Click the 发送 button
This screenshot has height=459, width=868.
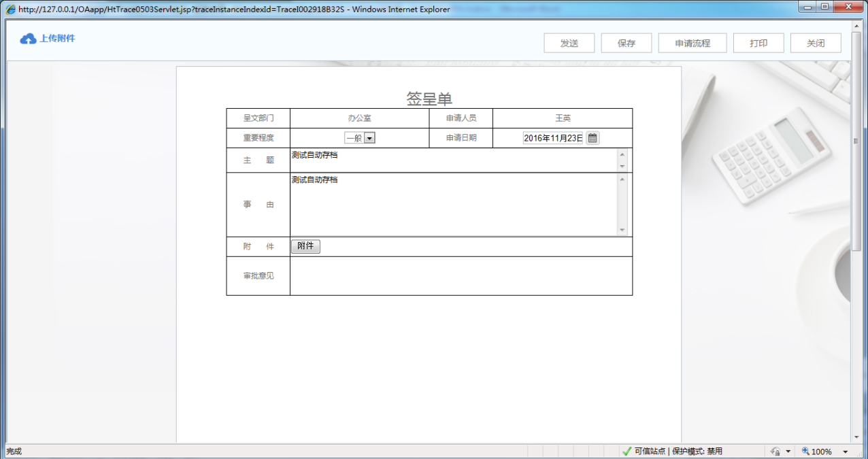tap(569, 42)
